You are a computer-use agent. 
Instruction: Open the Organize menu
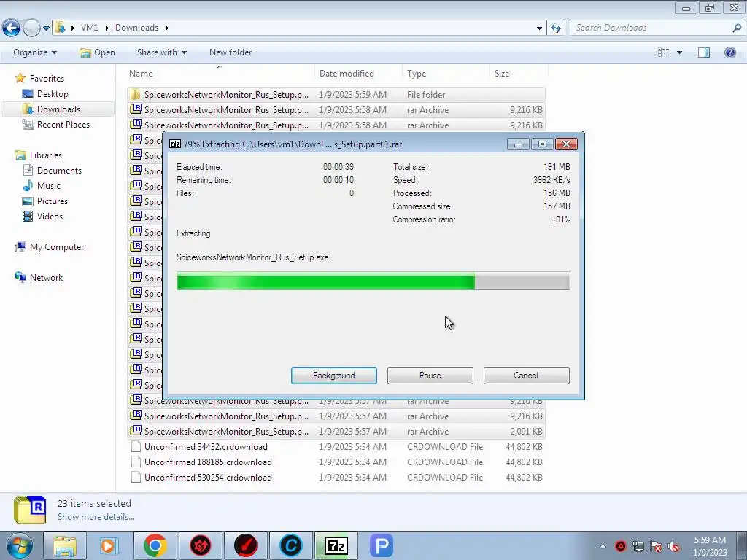click(35, 52)
